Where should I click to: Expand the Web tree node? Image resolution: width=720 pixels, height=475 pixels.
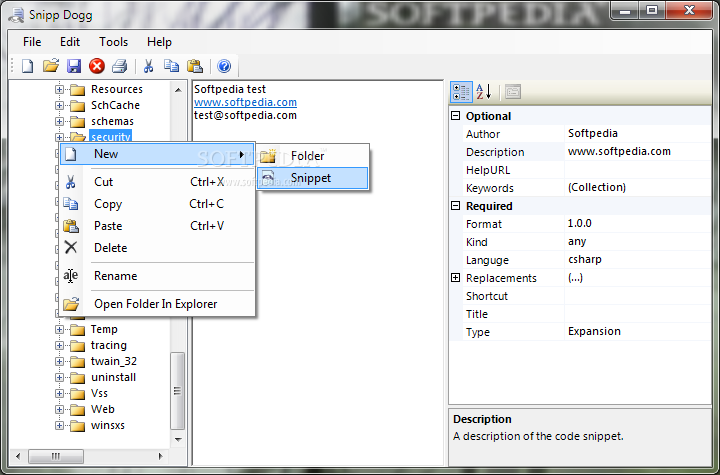pos(59,409)
